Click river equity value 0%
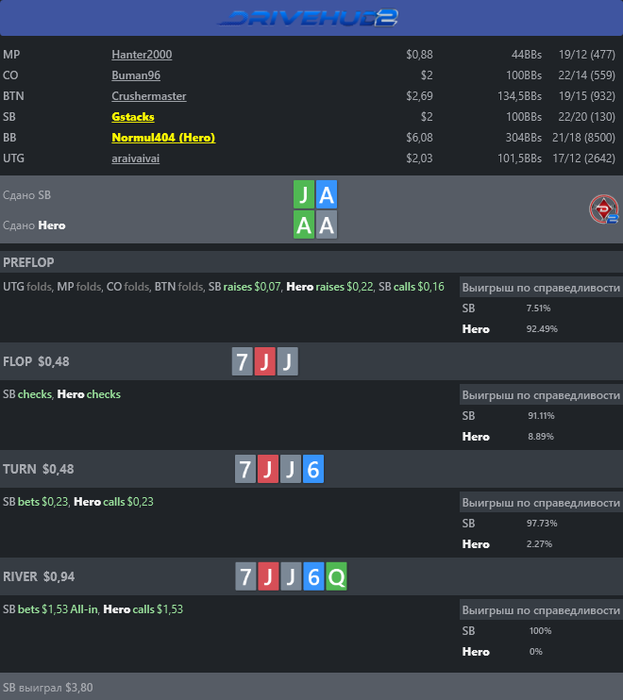623x700 pixels. [x=536, y=652]
